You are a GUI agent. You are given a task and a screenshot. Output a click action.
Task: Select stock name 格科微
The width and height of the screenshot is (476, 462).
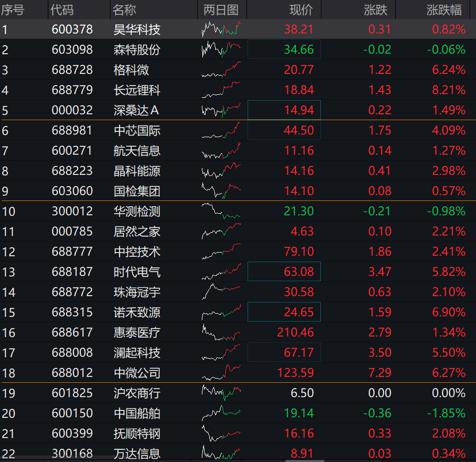131,70
